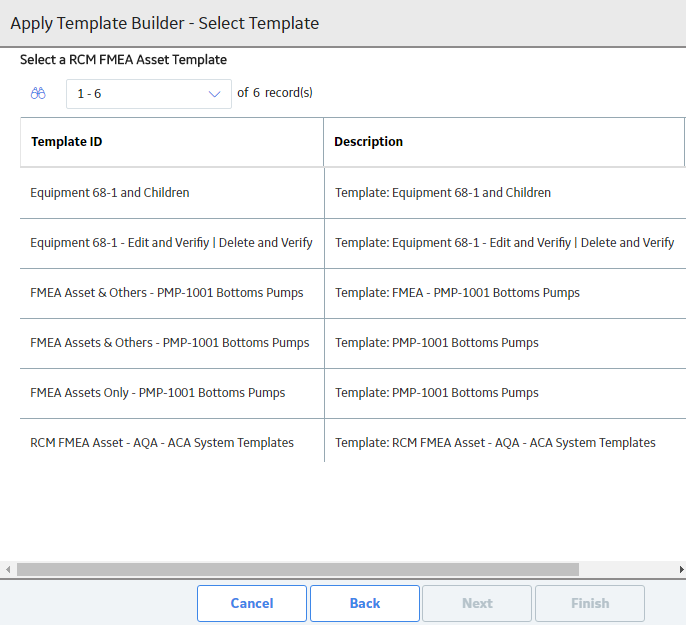Viewport: 686px width, 625px height.
Task: Click the Template ID column header
Action: pyautogui.click(x=172, y=142)
